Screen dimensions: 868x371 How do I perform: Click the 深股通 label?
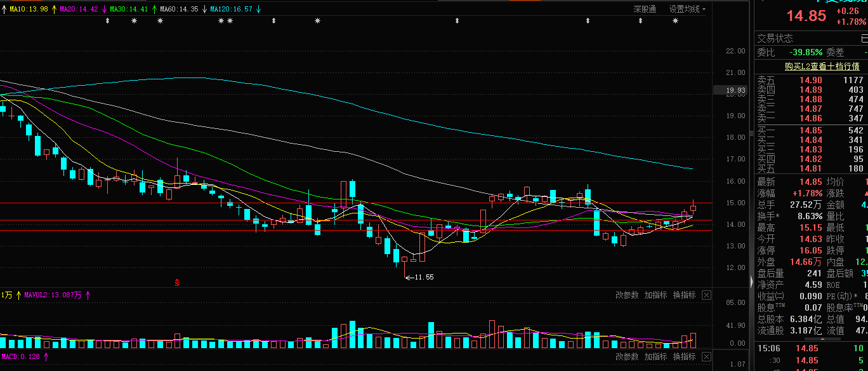click(x=645, y=9)
